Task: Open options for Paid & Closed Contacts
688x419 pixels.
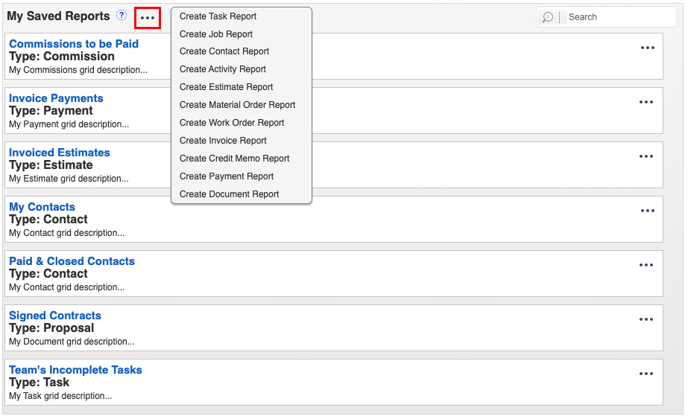Action: 646,265
